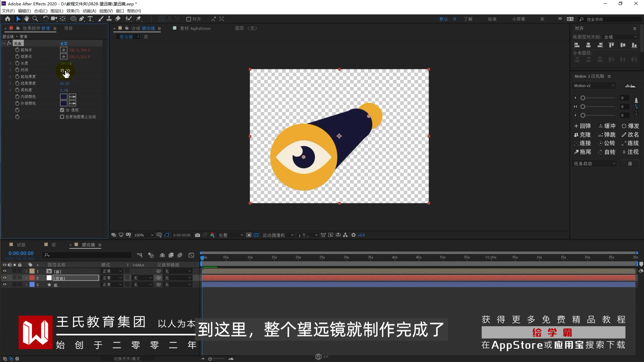Click the Home icon in toolbar

(7, 19)
